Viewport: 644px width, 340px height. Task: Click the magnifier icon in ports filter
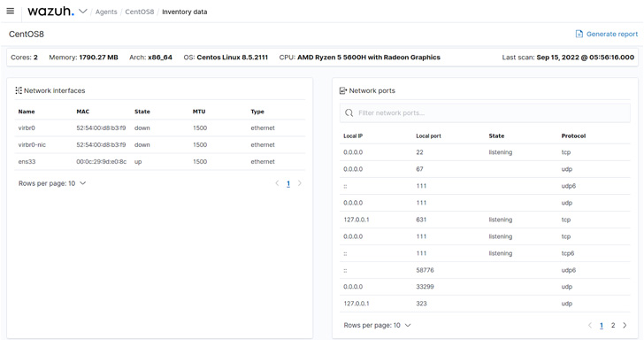(x=349, y=112)
